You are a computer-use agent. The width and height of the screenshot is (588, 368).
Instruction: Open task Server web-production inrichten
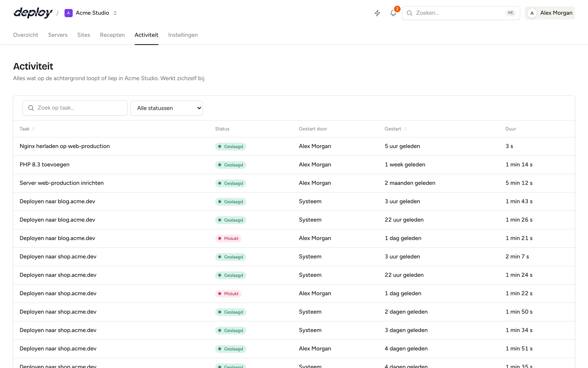61,183
